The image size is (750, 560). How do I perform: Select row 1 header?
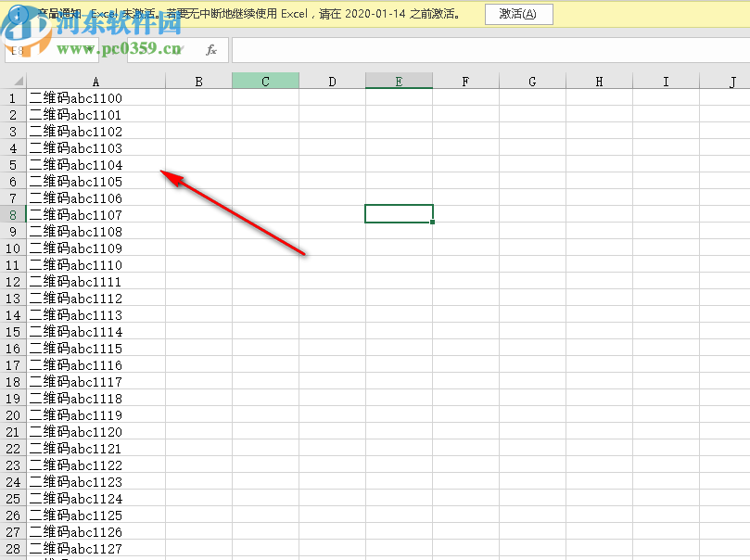coord(13,97)
